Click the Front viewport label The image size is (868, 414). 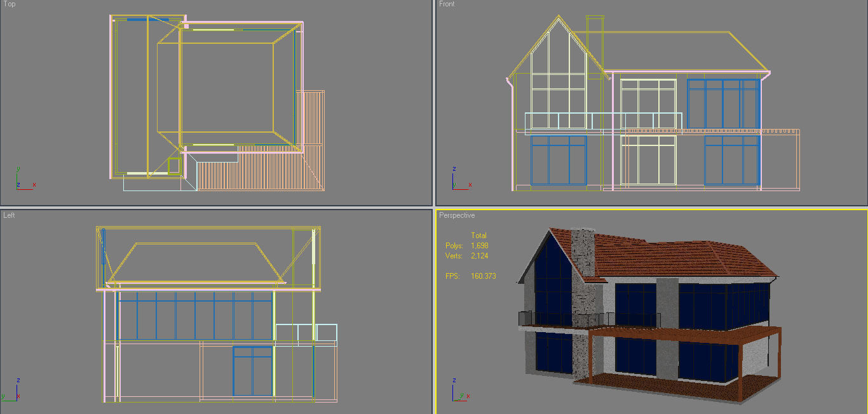click(447, 4)
